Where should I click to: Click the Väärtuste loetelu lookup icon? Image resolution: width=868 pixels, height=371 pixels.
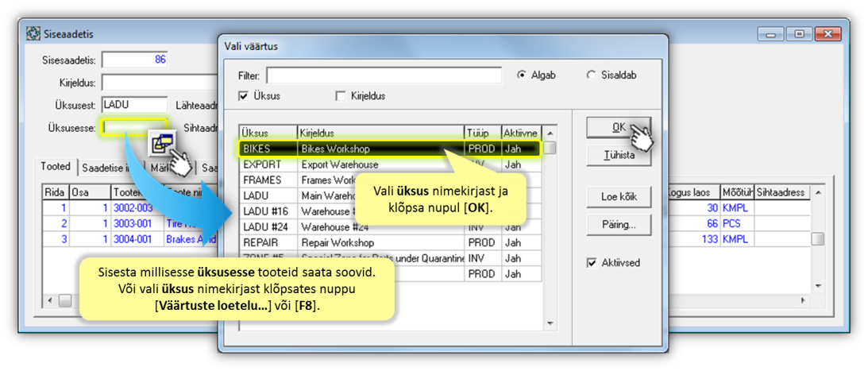click(163, 144)
